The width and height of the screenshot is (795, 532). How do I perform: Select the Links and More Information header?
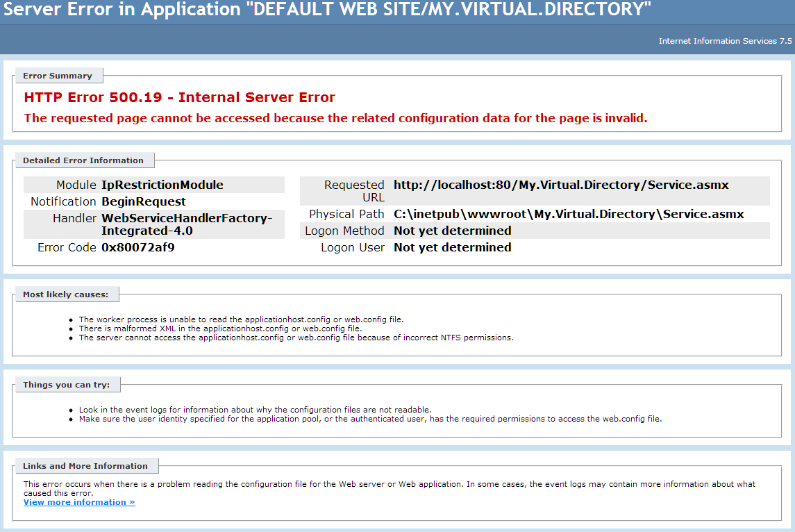coord(86,465)
